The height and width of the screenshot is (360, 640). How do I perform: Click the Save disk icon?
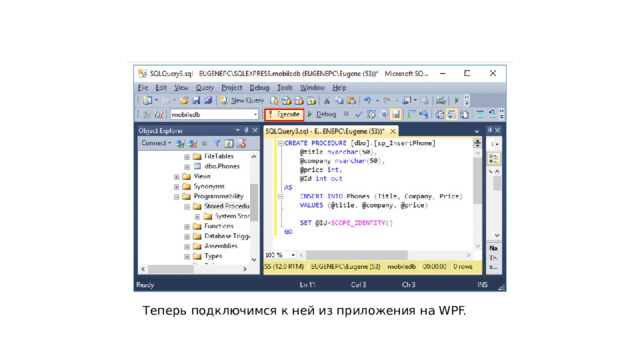(x=196, y=100)
